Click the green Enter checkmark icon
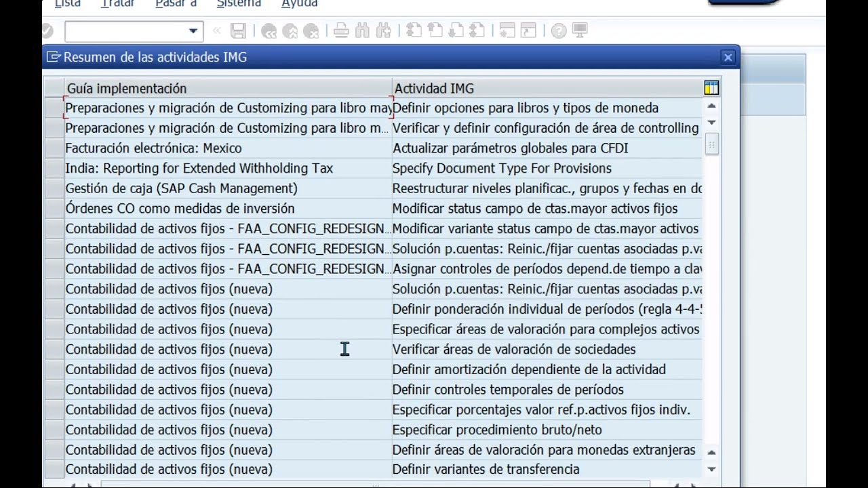This screenshot has height=488, width=868. coord(46,31)
